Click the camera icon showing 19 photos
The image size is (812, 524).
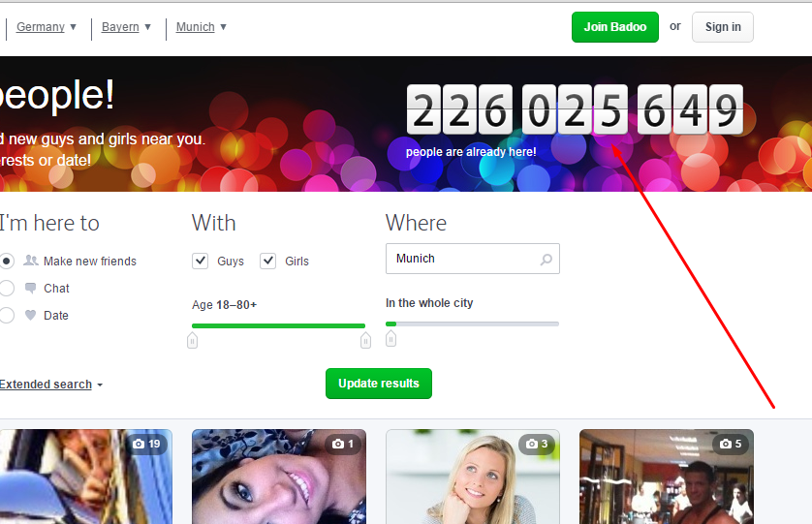pyautogui.click(x=139, y=444)
